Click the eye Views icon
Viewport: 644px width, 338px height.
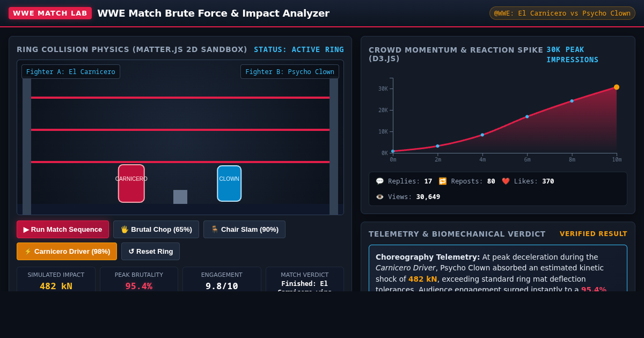pos(380,197)
